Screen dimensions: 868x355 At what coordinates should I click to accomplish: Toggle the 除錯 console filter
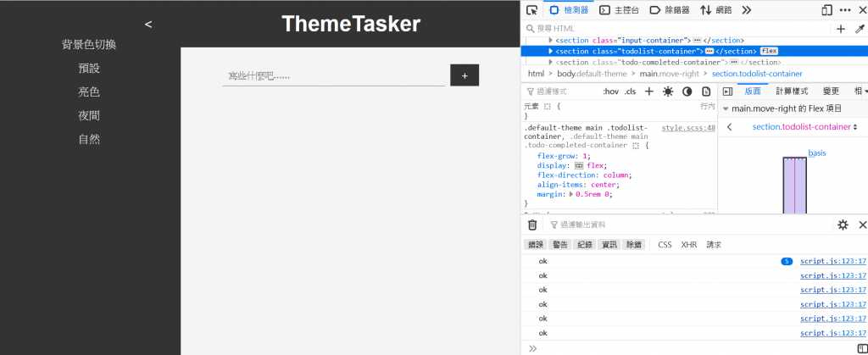tap(634, 244)
